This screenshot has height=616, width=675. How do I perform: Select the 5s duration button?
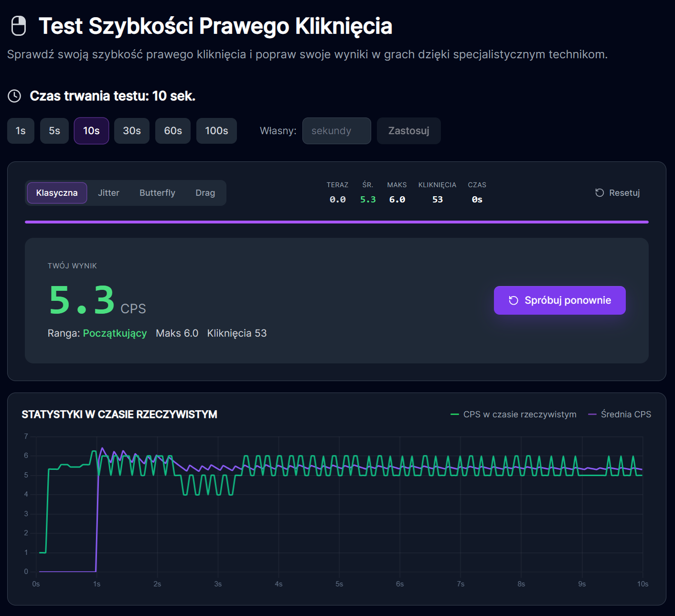coord(54,131)
